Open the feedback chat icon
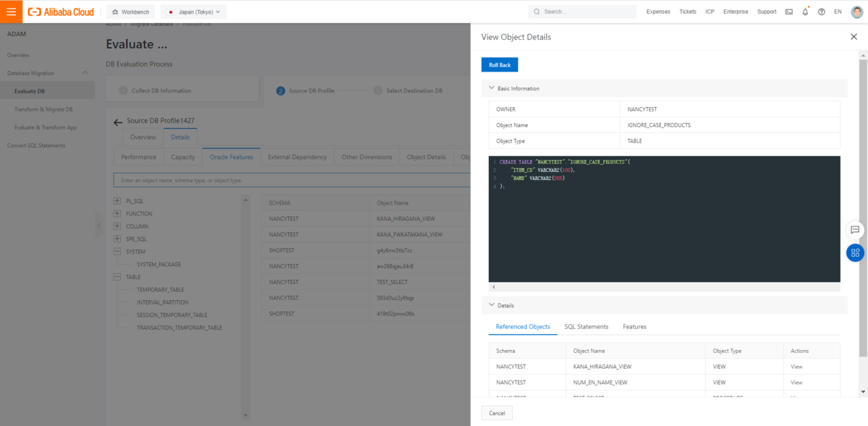868x426 pixels. click(855, 229)
